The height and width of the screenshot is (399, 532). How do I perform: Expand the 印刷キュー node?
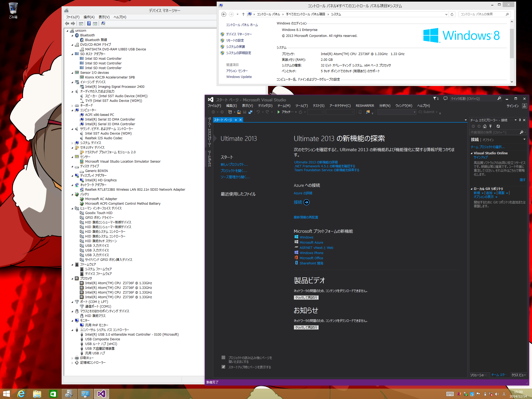coord(72,358)
